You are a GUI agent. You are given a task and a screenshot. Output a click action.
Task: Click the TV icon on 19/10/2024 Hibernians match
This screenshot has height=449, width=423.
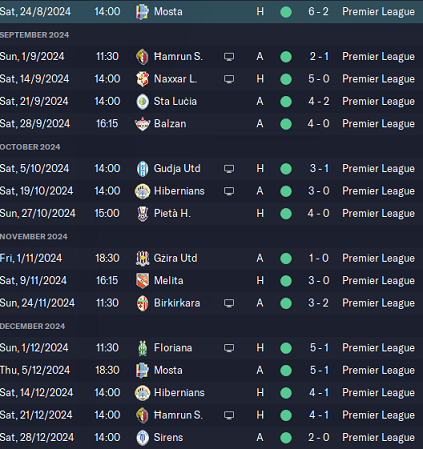click(x=229, y=191)
